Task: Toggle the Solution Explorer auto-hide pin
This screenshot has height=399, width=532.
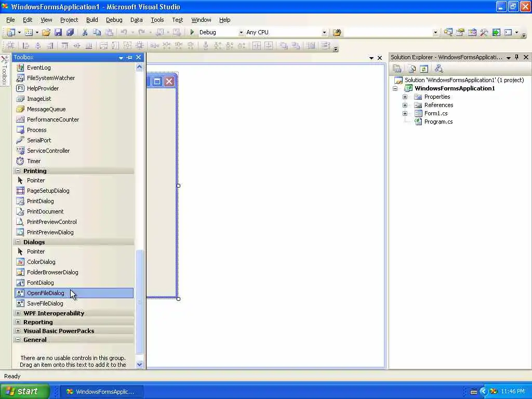Action: [517, 57]
